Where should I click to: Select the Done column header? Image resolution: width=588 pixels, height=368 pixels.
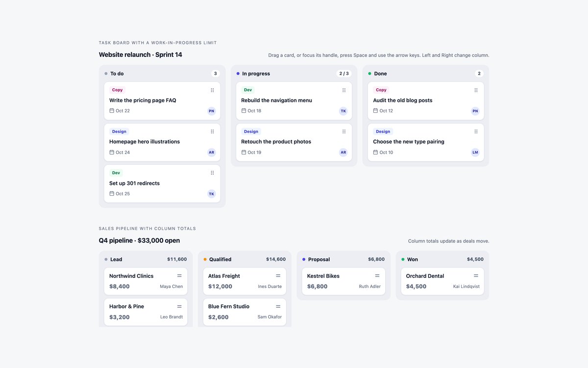click(426, 74)
